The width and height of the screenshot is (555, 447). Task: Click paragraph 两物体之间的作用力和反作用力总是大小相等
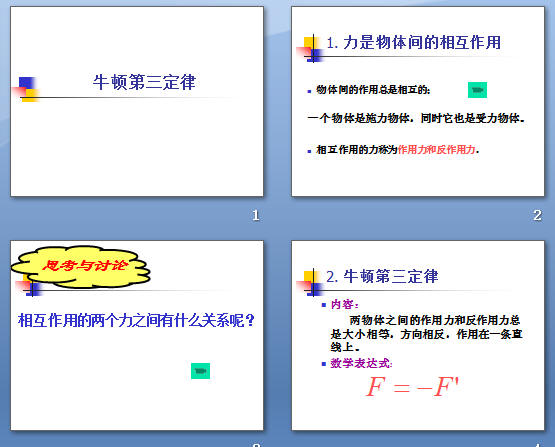tap(427, 334)
